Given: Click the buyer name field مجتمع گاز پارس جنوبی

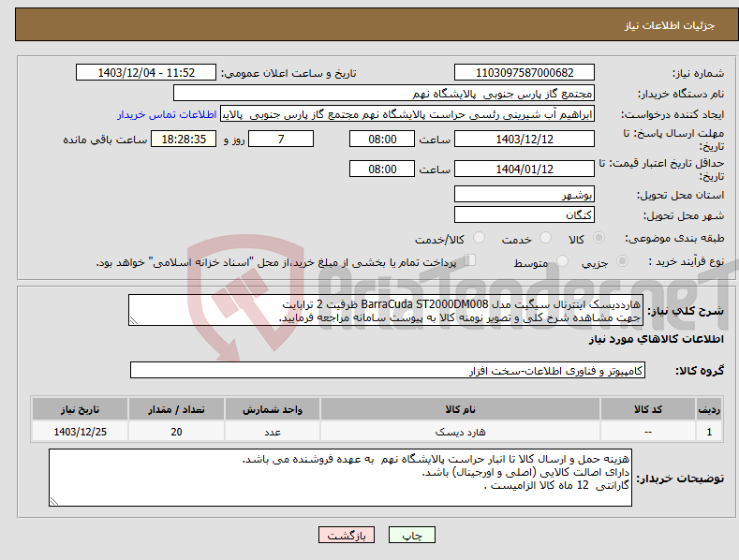Looking at the screenshot, I should (384, 94).
